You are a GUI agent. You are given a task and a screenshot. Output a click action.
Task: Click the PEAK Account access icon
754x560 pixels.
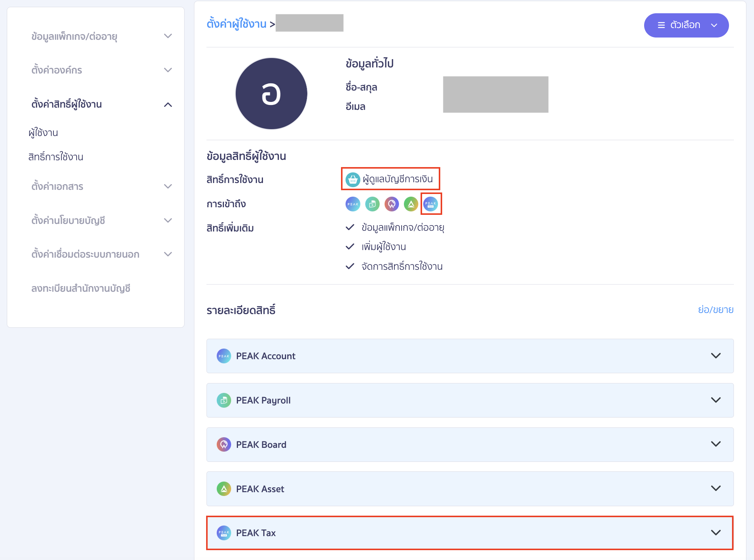coord(353,204)
